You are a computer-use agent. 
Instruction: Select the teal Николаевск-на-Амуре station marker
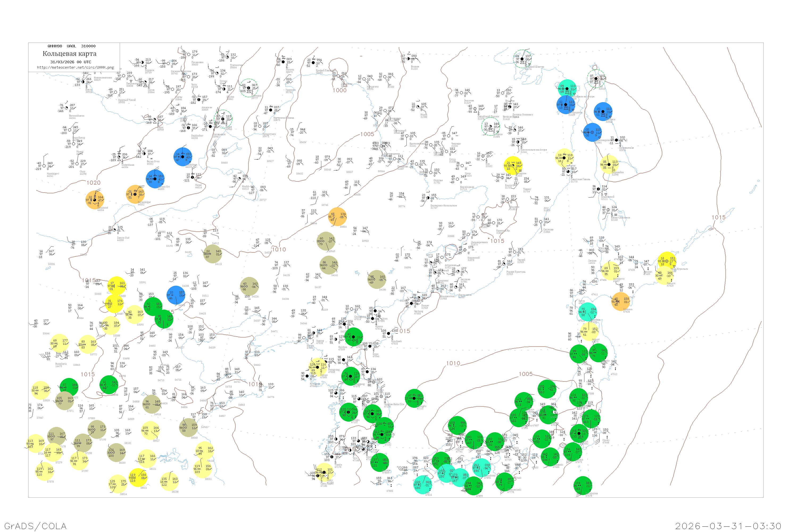(567, 89)
